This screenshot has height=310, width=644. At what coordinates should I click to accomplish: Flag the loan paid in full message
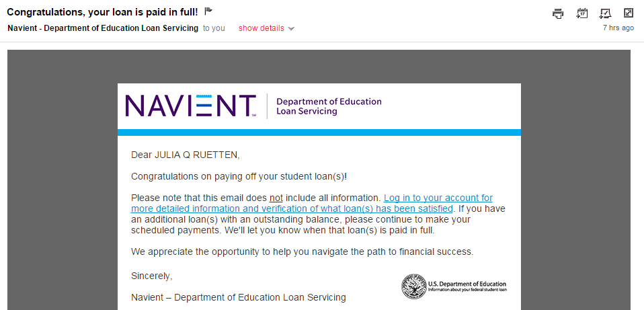pos(208,11)
